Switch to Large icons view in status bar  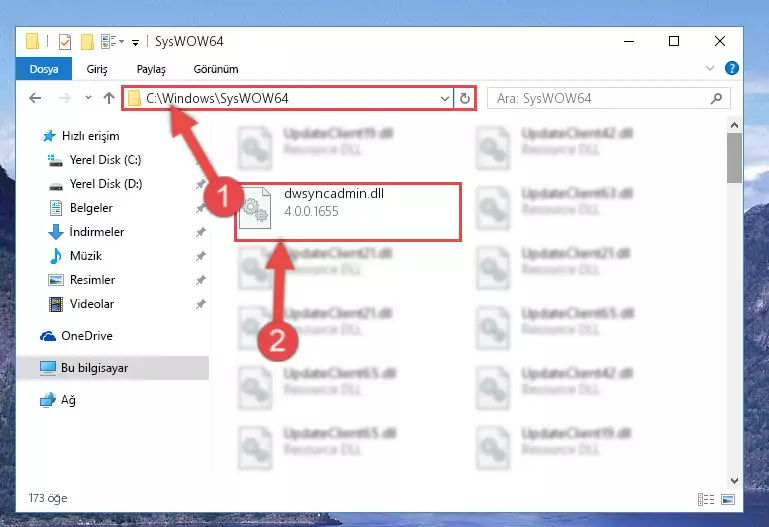coord(728,499)
